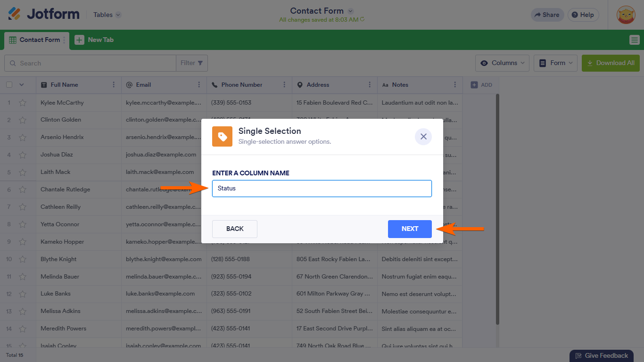Screen dimensions: 644x362
Task: Click into the Search field
Action: pyautogui.click(x=90, y=63)
